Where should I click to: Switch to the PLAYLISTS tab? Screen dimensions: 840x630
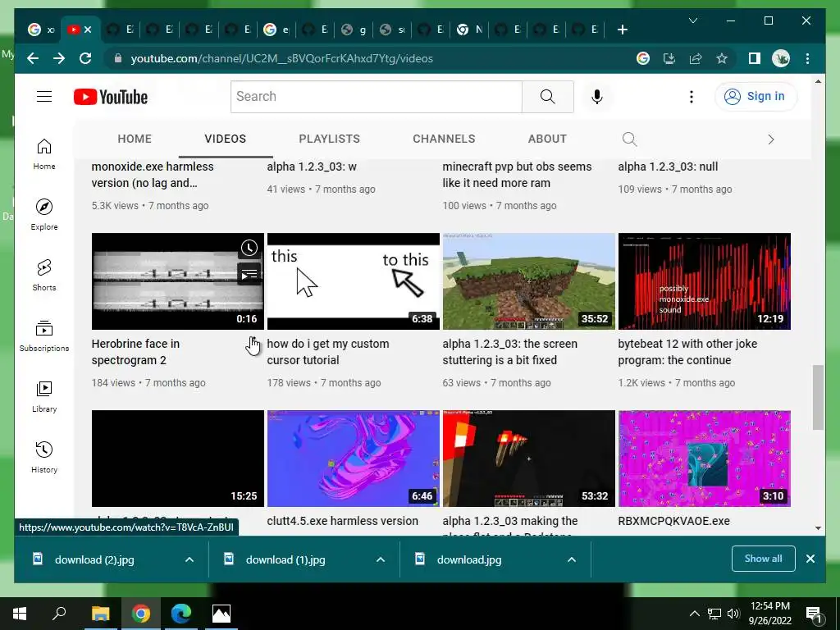[330, 139]
